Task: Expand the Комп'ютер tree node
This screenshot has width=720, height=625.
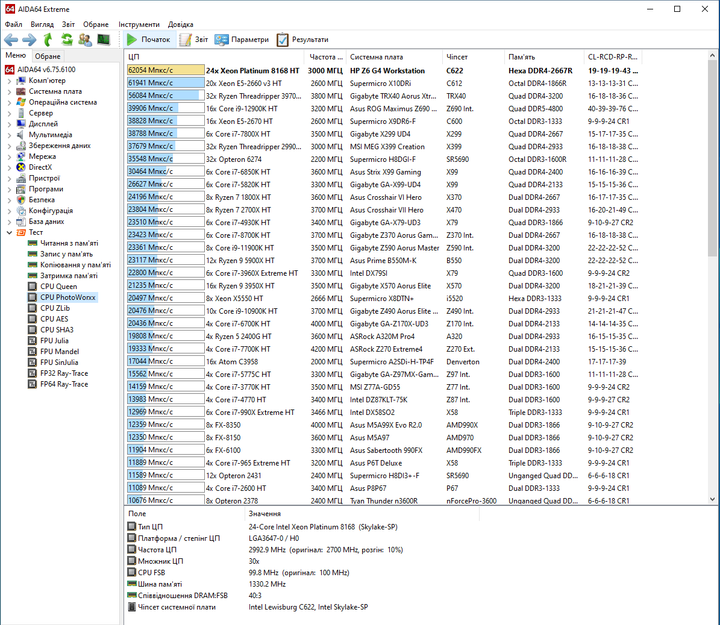Action: tap(9, 81)
